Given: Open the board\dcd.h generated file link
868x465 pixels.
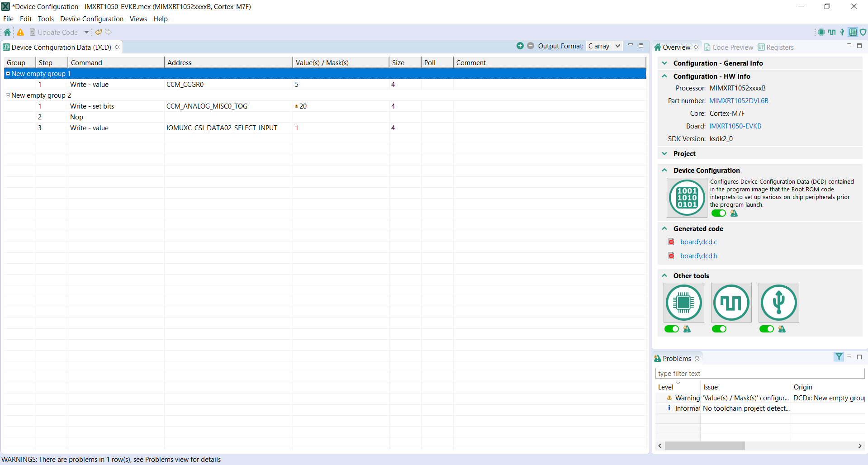Looking at the screenshot, I should point(699,256).
